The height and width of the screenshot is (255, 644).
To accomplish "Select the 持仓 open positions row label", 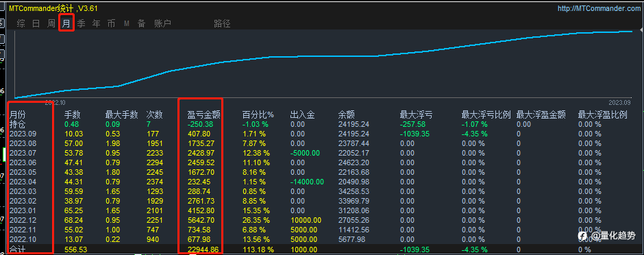I will 17,124.
